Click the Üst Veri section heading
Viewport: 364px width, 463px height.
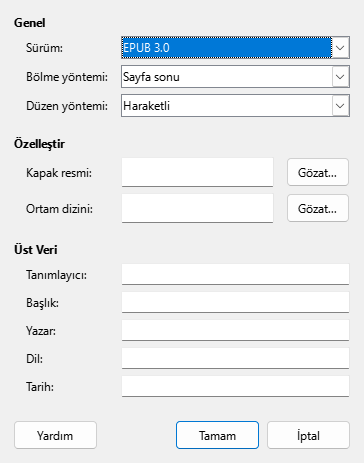[36, 249]
